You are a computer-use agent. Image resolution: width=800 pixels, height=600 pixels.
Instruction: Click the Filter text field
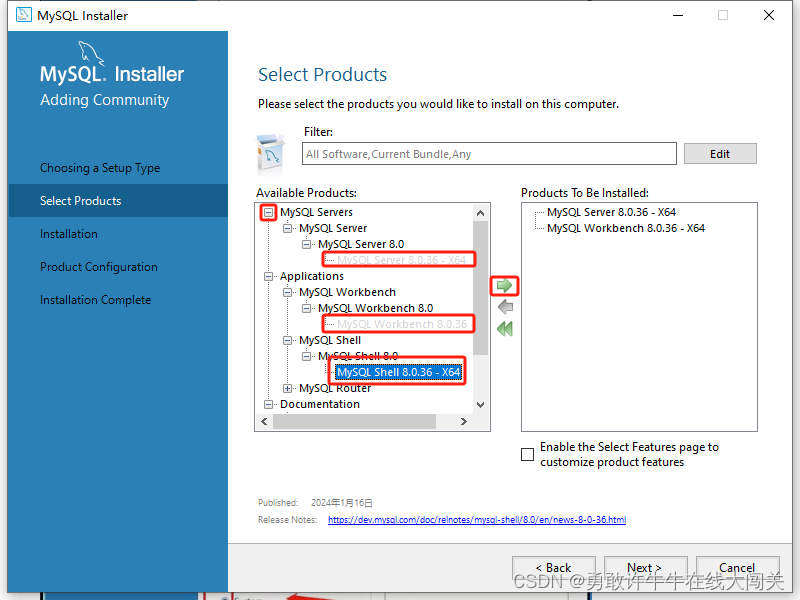click(489, 154)
